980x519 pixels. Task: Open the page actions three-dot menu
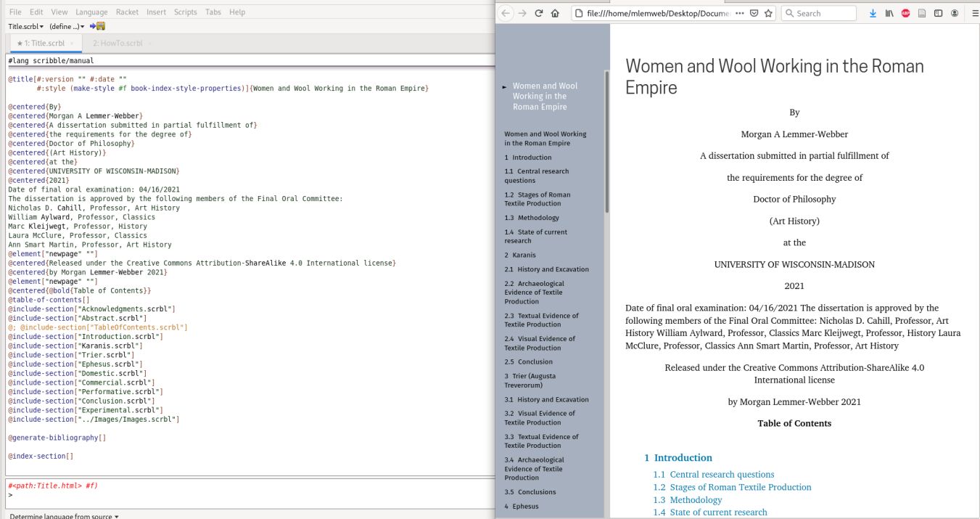click(x=739, y=13)
